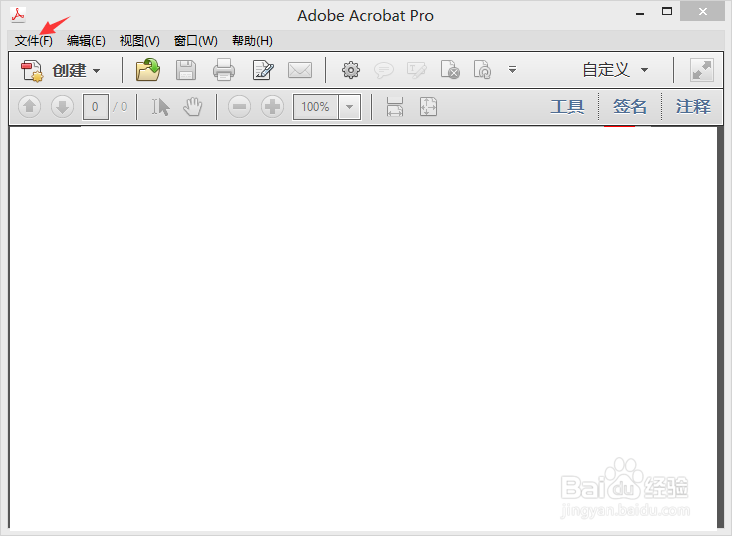This screenshot has height=536, width=732.
Task: Select the text selection cursor tool
Action: coord(160,107)
